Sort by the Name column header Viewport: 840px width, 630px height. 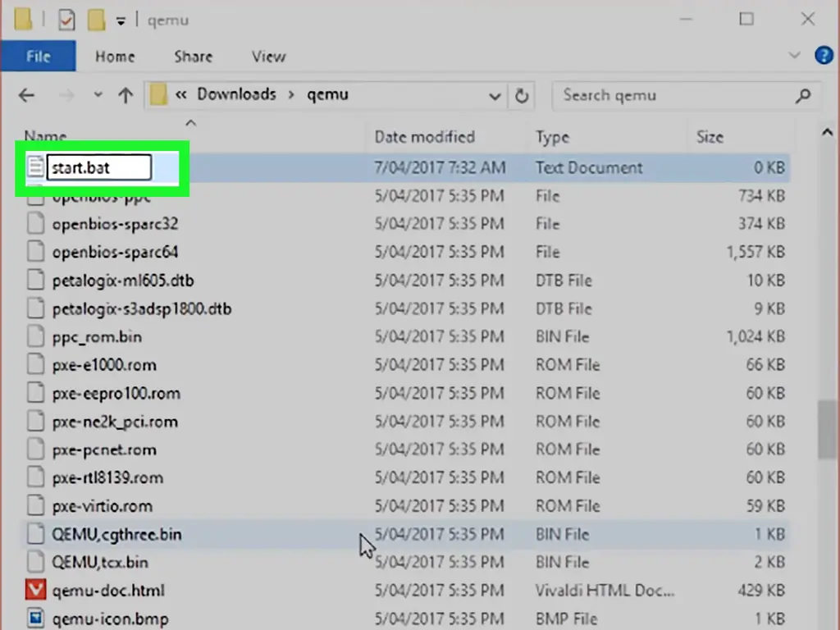click(45, 136)
